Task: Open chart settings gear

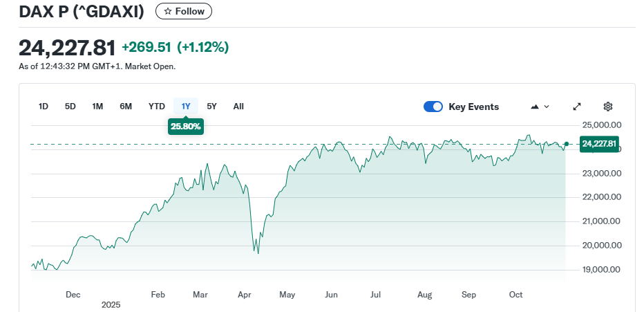Action: [608, 107]
